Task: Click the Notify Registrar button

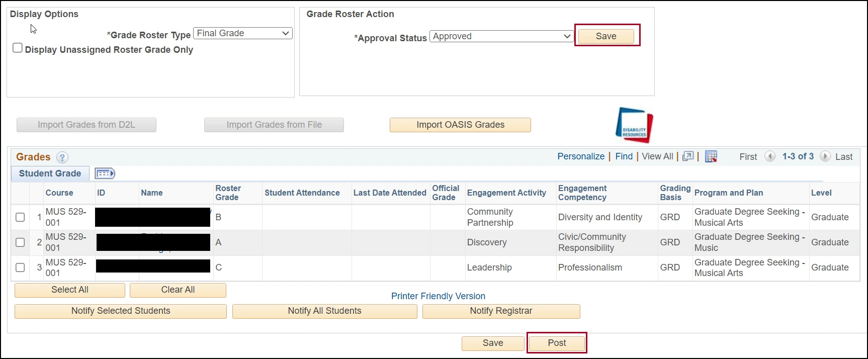Action: (501, 311)
